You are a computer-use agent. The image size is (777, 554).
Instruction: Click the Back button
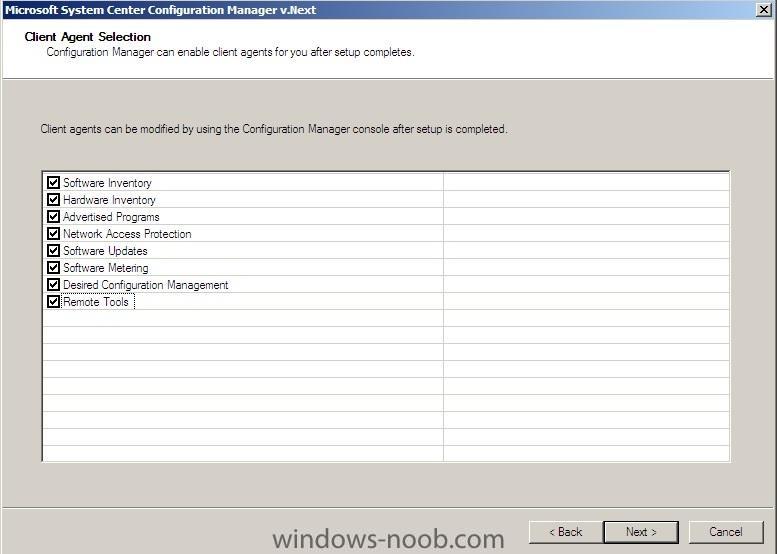[x=566, y=532]
